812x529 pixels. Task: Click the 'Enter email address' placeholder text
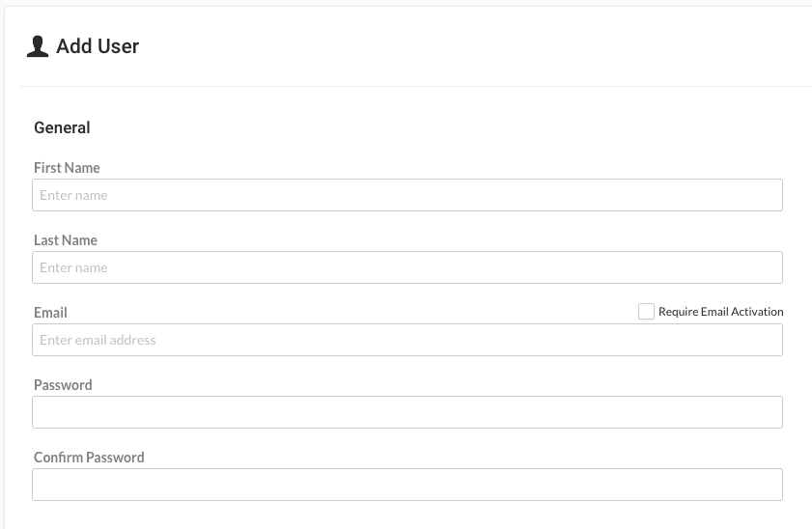[98, 340]
